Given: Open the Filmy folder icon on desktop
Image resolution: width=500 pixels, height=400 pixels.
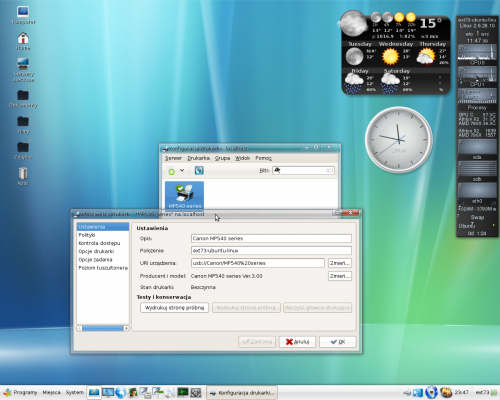Looking at the screenshot, I should [x=23, y=124].
